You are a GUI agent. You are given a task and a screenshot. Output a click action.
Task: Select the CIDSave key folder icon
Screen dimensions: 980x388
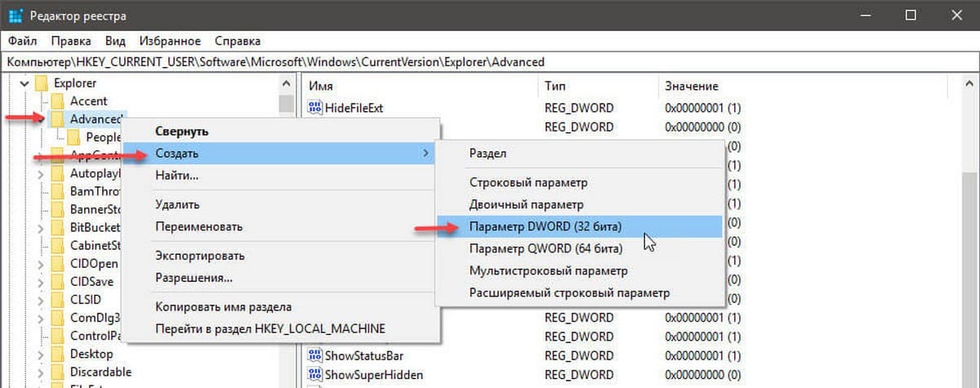[57, 281]
